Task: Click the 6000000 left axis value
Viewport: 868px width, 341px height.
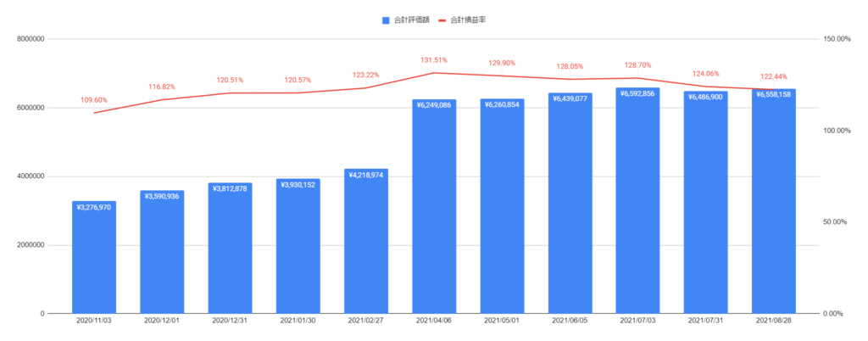Action: point(31,108)
